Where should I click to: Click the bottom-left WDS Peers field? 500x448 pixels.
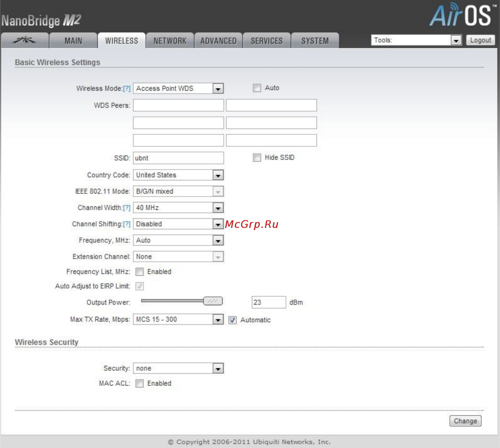[x=178, y=141]
